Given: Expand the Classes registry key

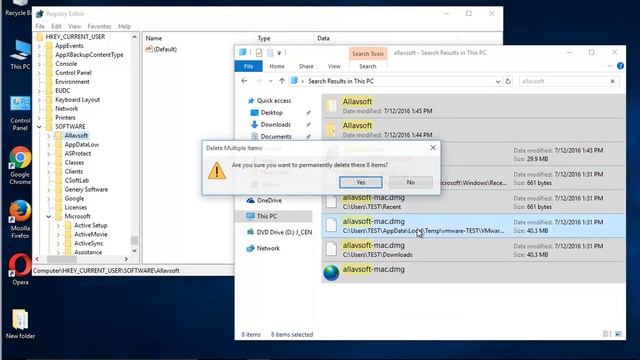Looking at the screenshot, I should [49, 162].
